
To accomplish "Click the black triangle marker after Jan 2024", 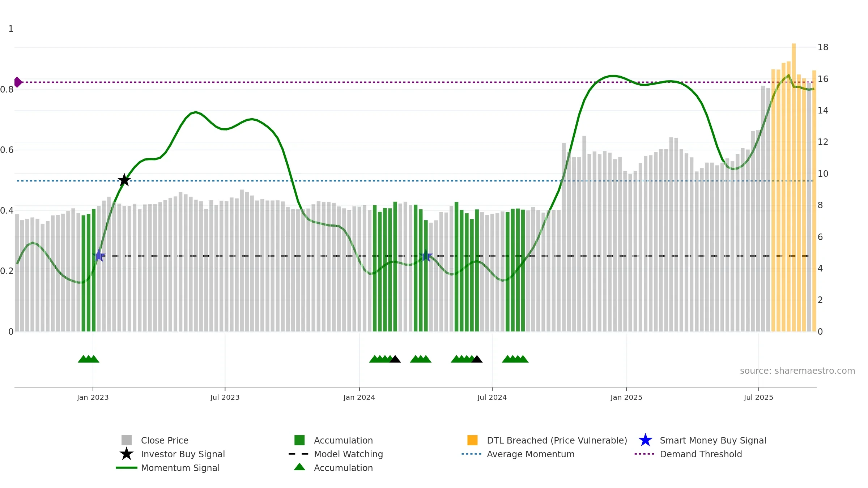I will pos(395,359).
